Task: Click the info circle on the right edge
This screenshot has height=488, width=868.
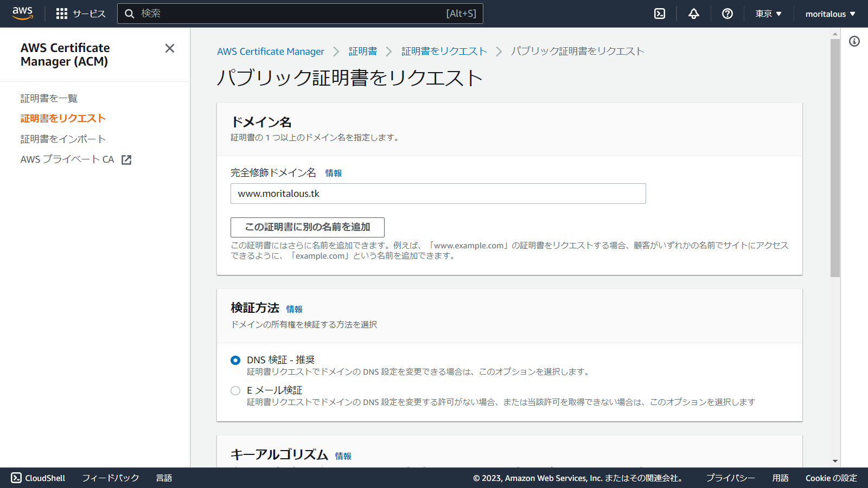Action: click(856, 41)
